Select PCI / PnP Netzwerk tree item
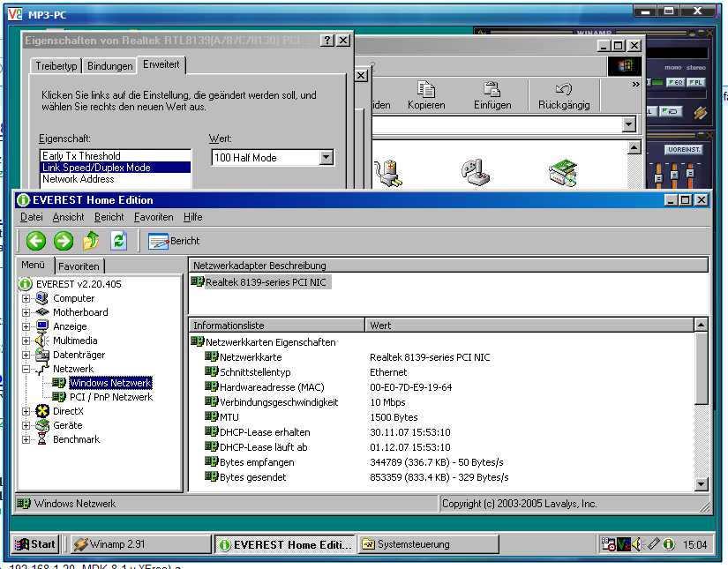Viewport: 728px width, 569px height. coord(111,397)
